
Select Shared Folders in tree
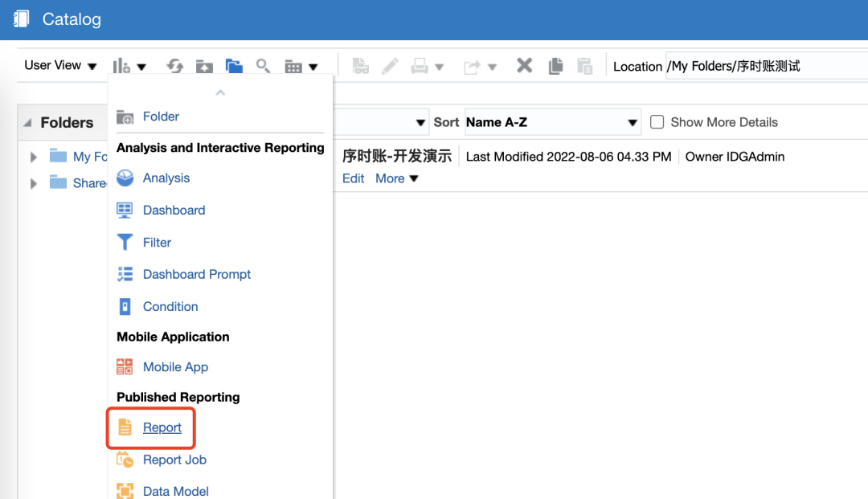click(90, 183)
